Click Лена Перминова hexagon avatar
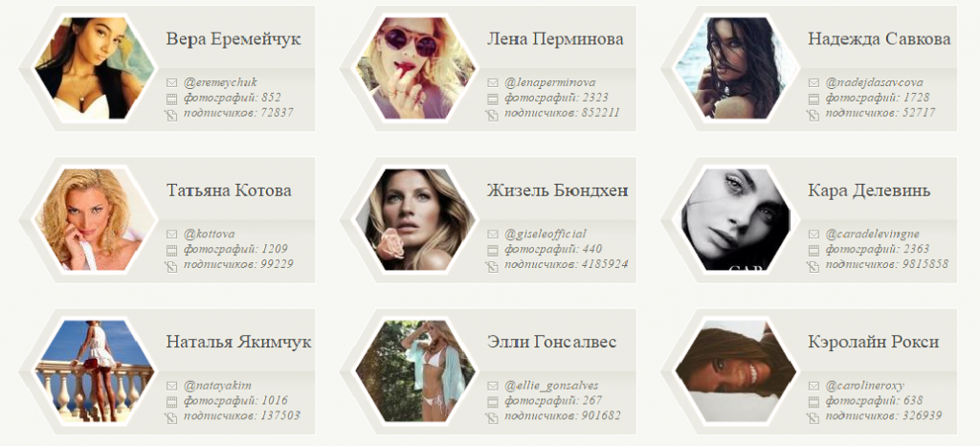This screenshot has height=446, width=980. 415,68
